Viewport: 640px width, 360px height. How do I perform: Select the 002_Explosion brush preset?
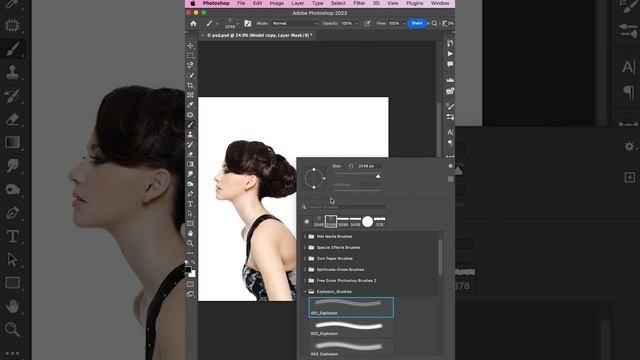click(x=351, y=328)
